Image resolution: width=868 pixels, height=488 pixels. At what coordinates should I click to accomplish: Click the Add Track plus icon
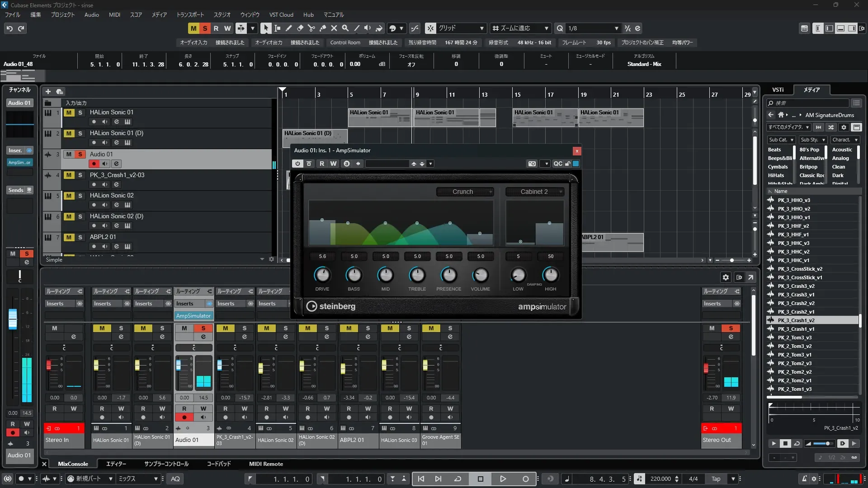[48, 91]
